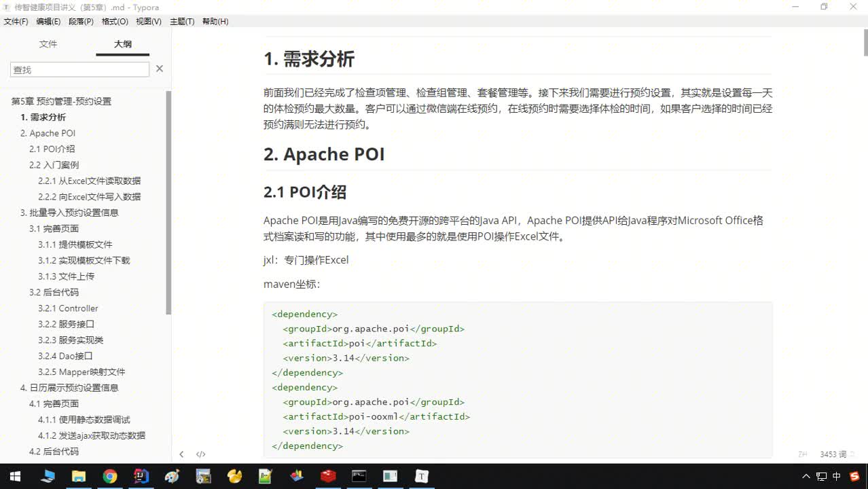
Task: Go to 3.2.1 Controller
Action: tap(68, 308)
